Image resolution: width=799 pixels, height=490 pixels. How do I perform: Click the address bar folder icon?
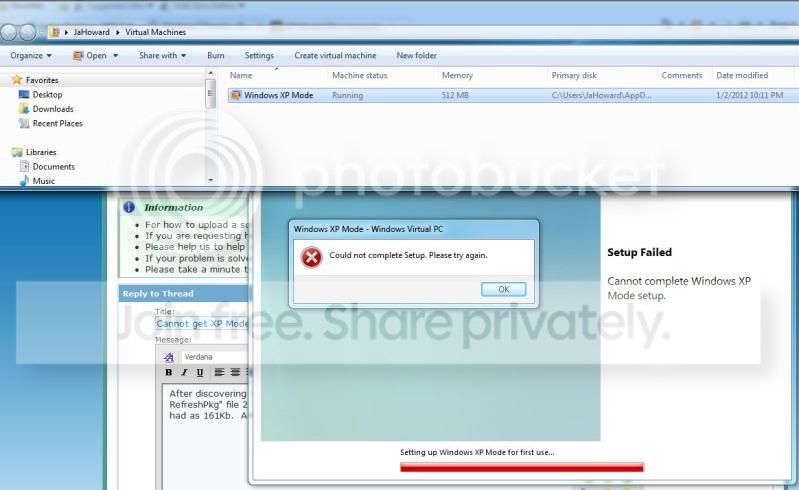coord(55,32)
